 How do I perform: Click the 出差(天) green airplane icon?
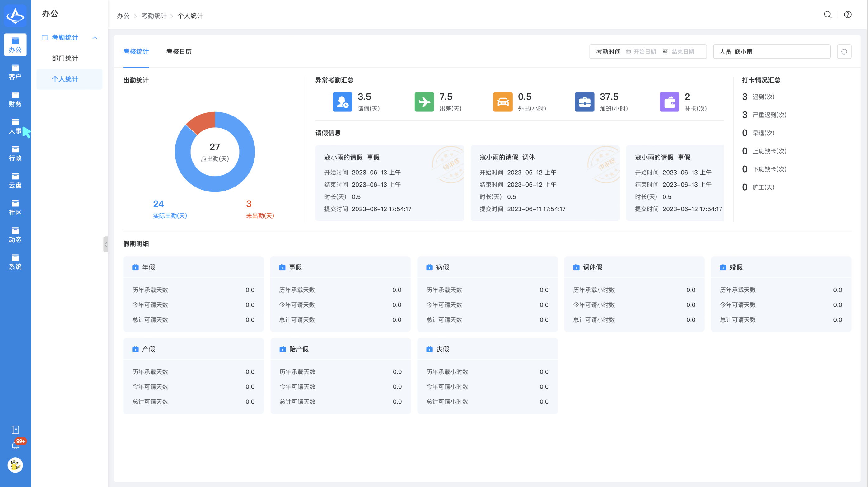424,102
